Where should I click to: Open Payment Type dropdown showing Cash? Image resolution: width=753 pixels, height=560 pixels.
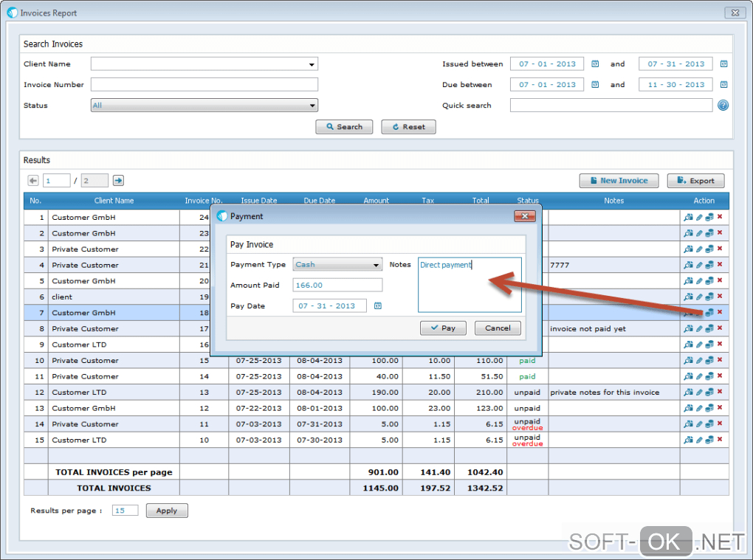pos(337,264)
